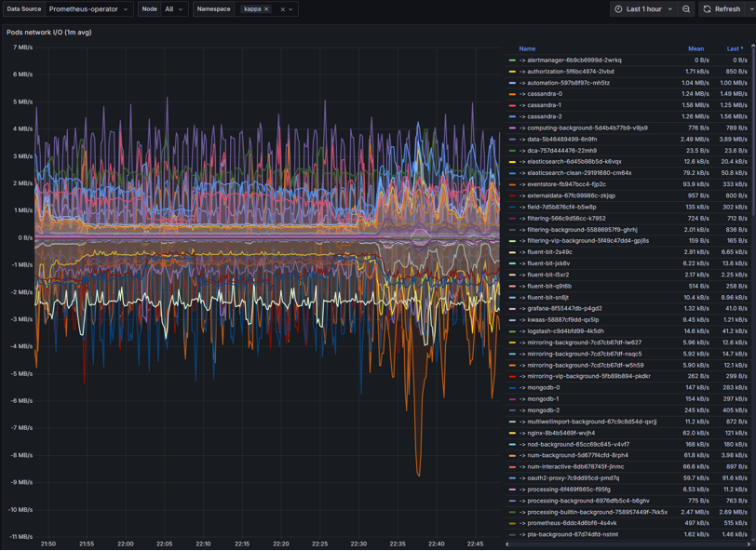756x551 pixels.
Task: Toggle grafana-8f55447db-p4gd2 series visibility
Action: (x=564, y=309)
